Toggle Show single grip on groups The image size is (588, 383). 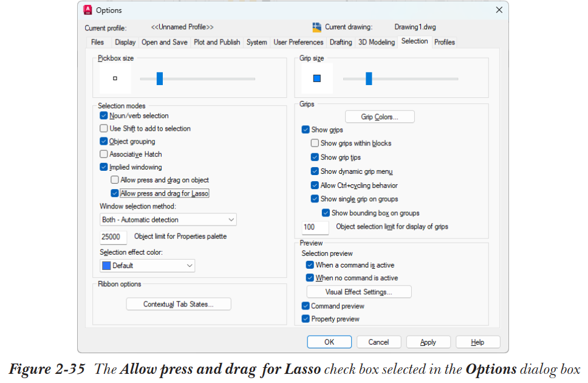[315, 199]
